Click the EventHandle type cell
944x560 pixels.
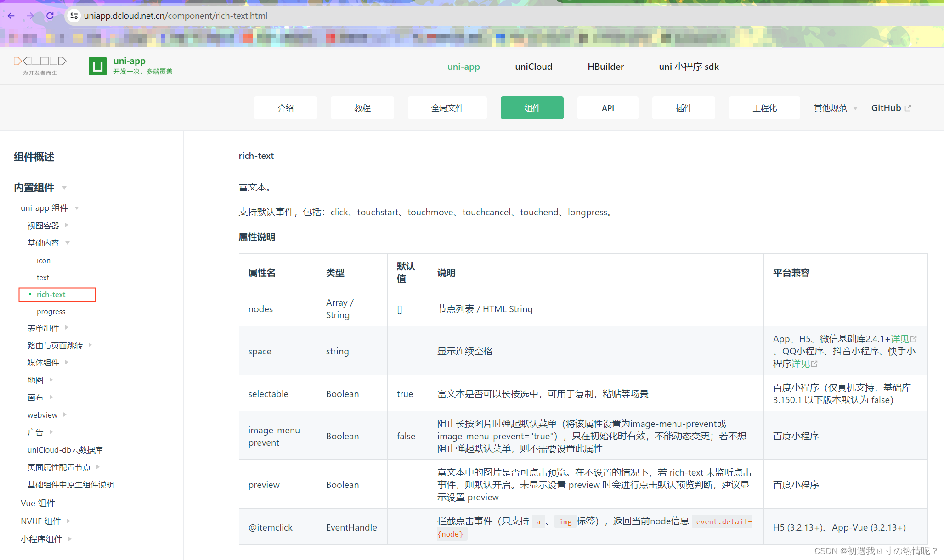(x=351, y=527)
